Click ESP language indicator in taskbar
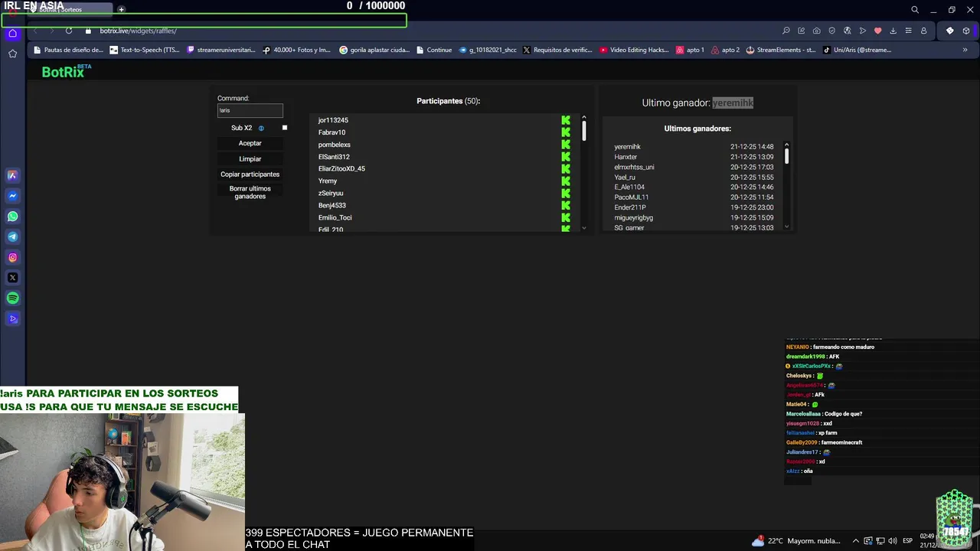 (907, 540)
